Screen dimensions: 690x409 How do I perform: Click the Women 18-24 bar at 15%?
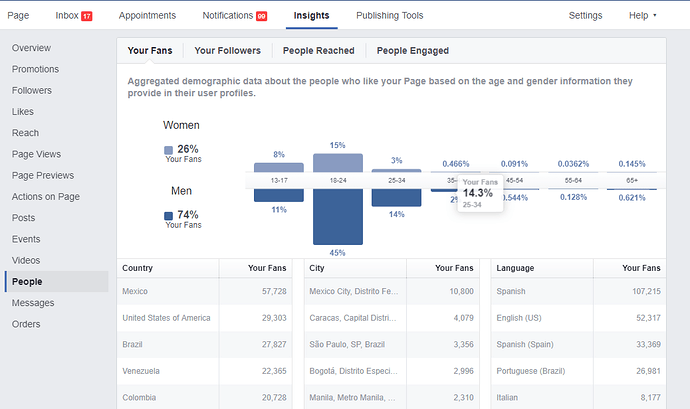tap(338, 163)
